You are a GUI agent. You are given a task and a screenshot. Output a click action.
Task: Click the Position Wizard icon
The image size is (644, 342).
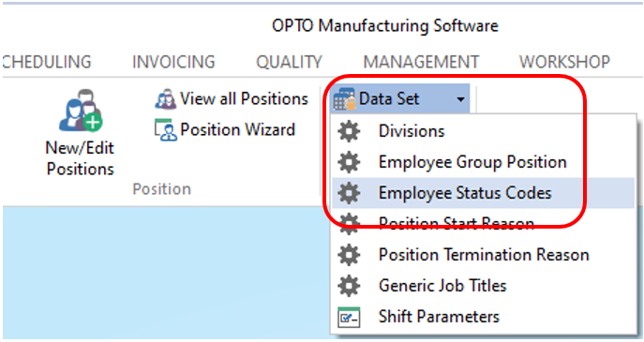point(166,129)
